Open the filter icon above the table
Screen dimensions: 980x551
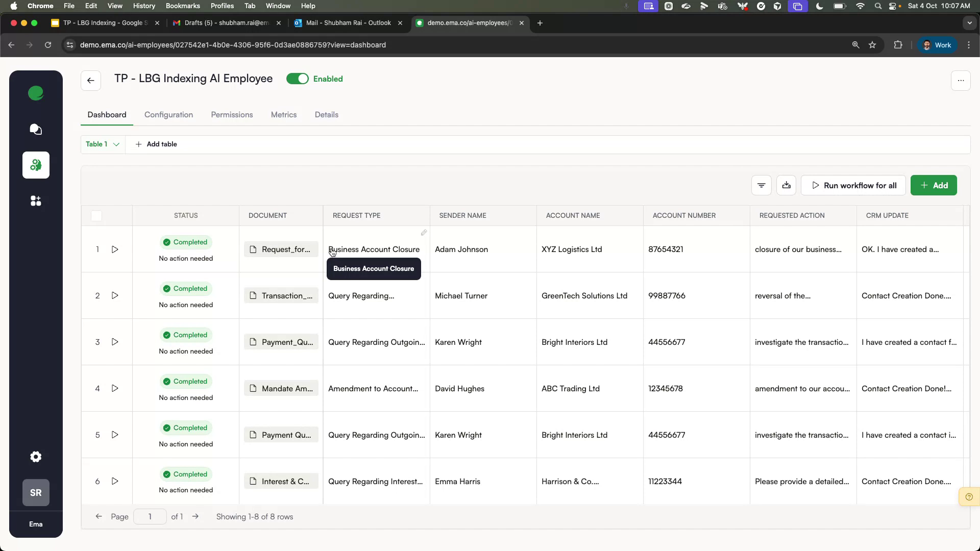click(761, 185)
